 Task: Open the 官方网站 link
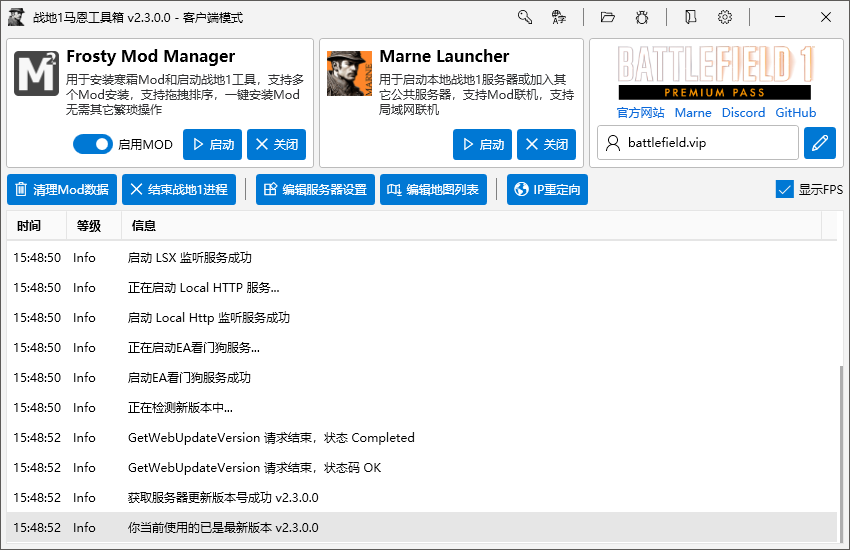pyautogui.click(x=640, y=113)
